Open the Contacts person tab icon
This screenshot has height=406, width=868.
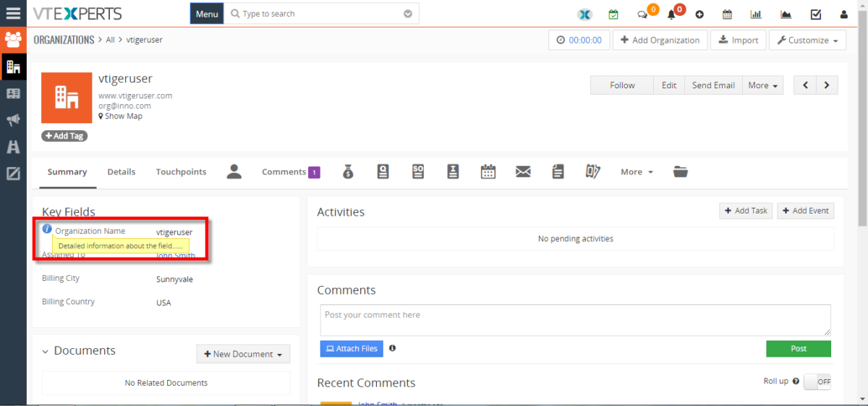tap(234, 172)
